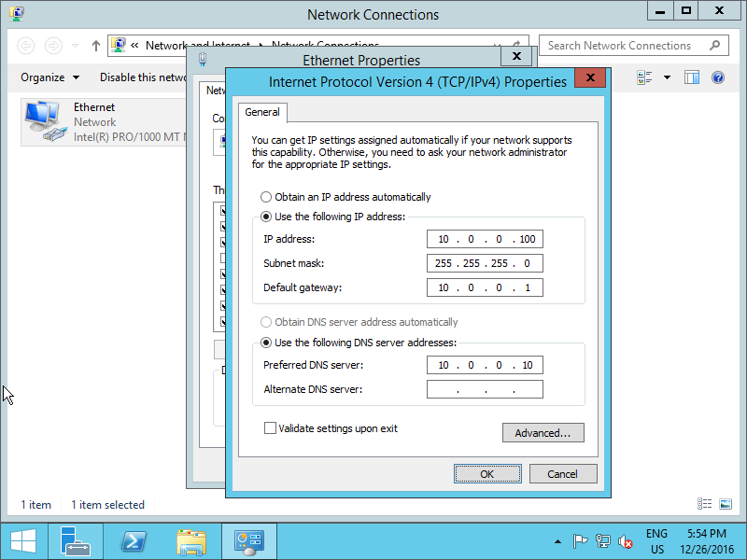This screenshot has width=747, height=560.
Task: Open the change view dropdown arrow
Action: coord(667,77)
